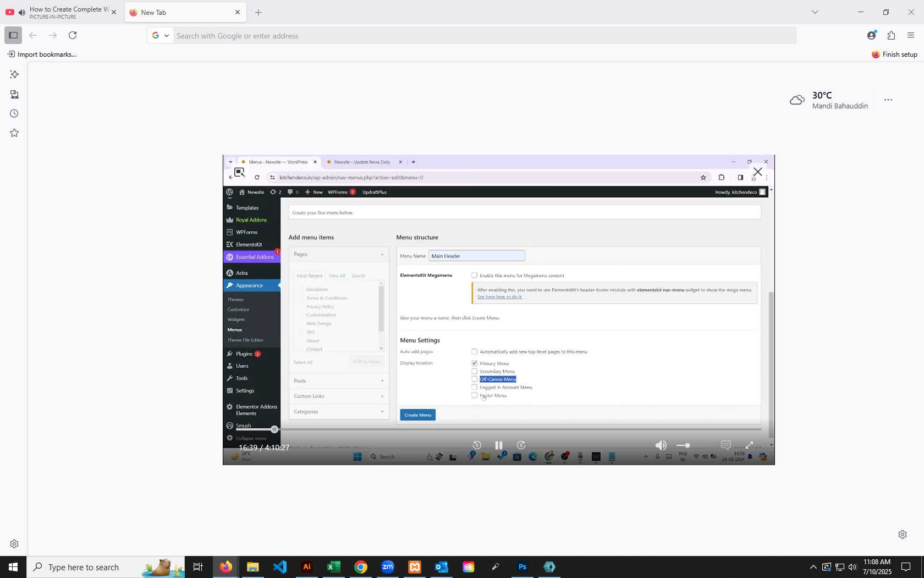924x578 pixels.
Task: Close the New Tab tab
Action: coord(238,12)
